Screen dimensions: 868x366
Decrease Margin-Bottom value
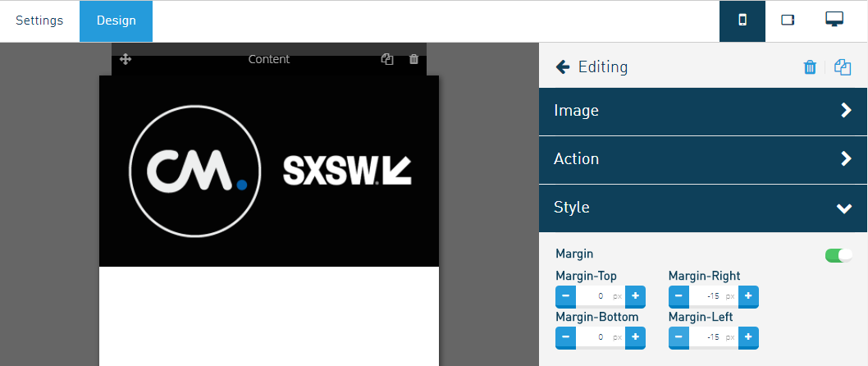pos(566,337)
